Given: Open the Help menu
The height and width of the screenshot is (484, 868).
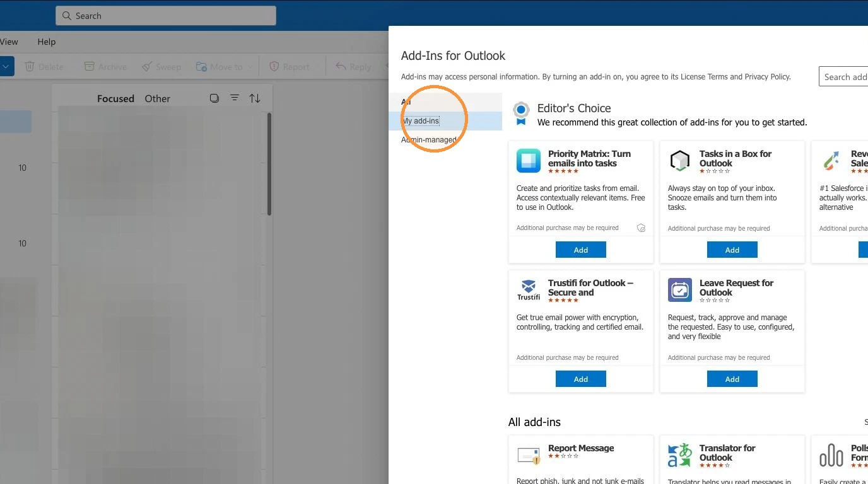Looking at the screenshot, I should click(47, 42).
